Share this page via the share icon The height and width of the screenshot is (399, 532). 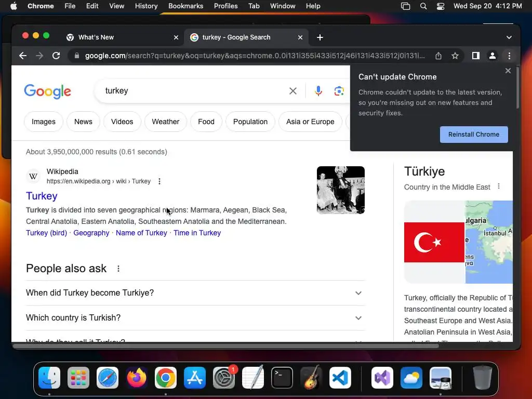click(438, 56)
